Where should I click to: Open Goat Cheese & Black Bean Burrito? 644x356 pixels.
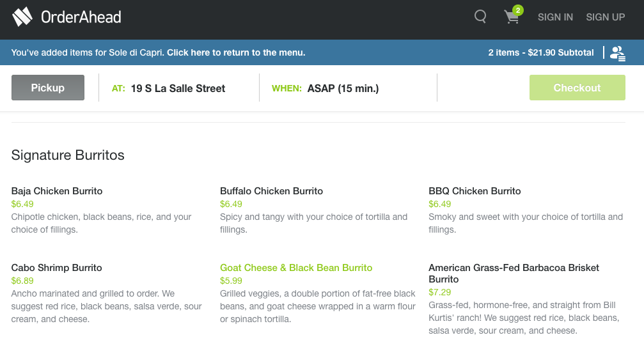(296, 268)
